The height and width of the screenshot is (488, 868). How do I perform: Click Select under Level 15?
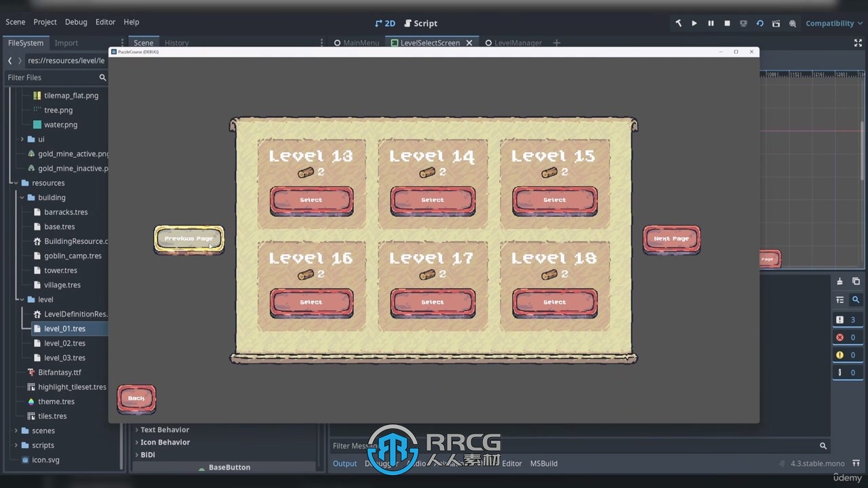(555, 201)
